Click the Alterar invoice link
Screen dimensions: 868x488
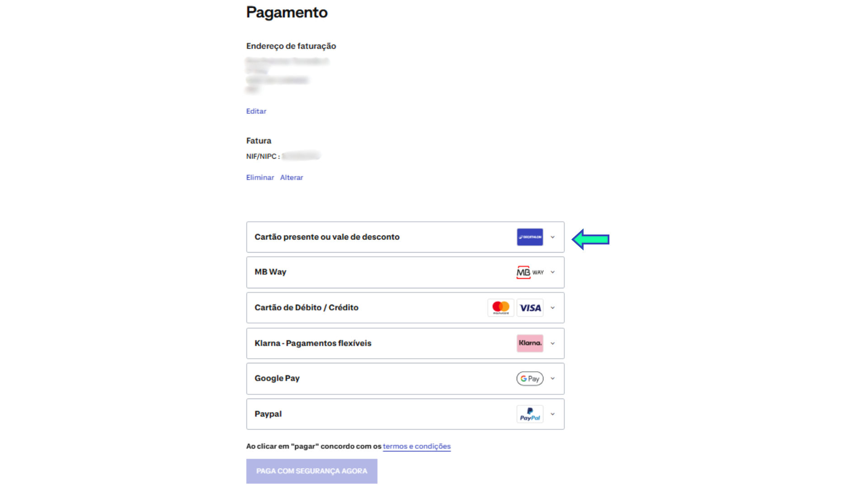click(292, 178)
